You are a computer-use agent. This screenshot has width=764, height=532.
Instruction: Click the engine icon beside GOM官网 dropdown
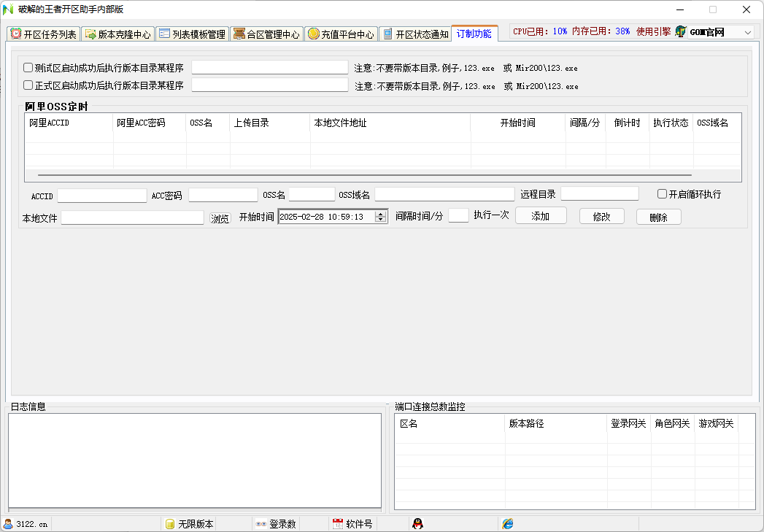point(680,32)
